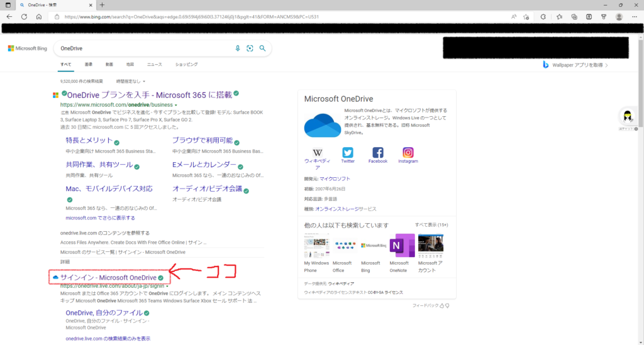Open the browser home page icon

[38, 17]
